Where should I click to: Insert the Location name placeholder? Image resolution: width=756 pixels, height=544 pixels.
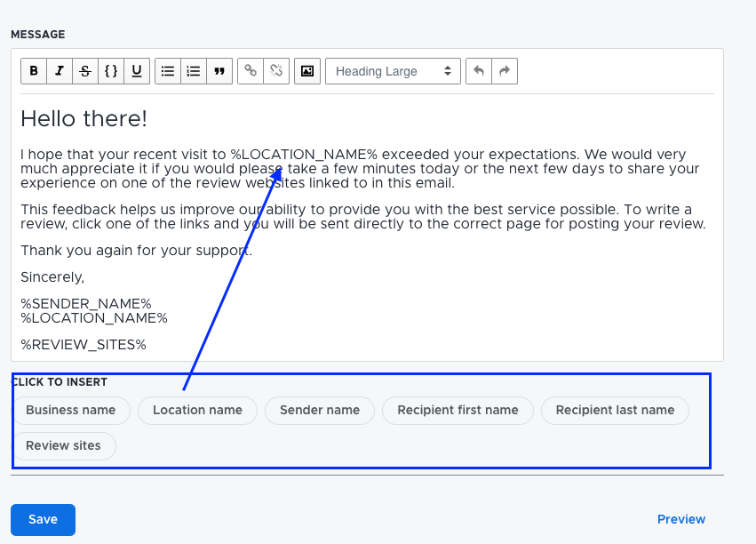[x=198, y=411]
